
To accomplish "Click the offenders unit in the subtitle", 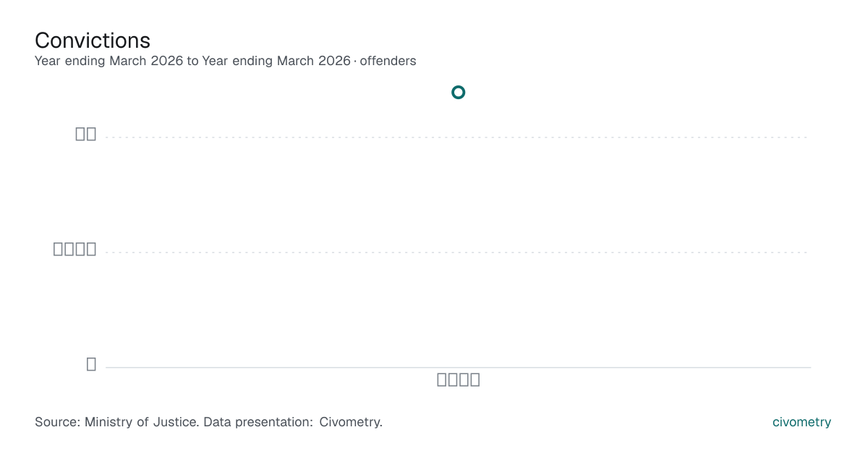I will coord(388,61).
